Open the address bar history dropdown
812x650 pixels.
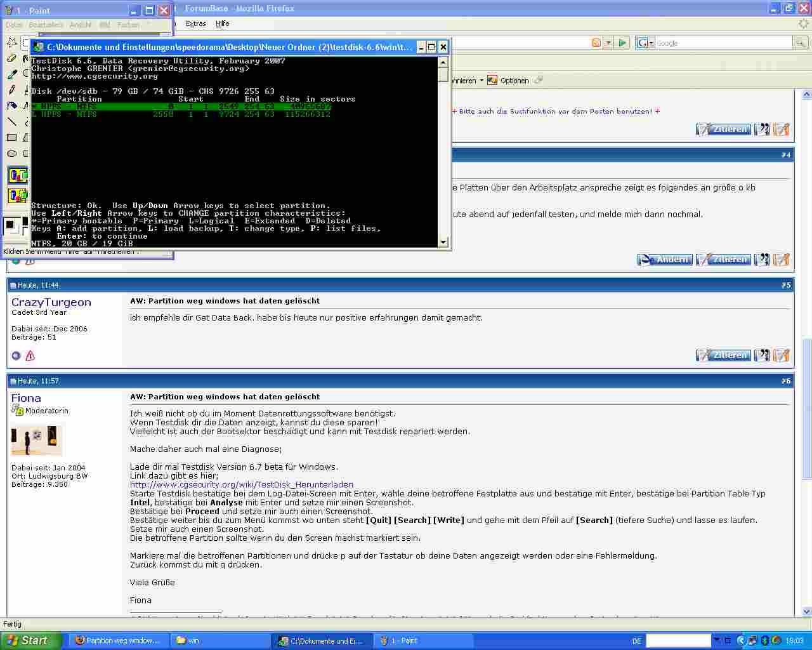coord(608,43)
